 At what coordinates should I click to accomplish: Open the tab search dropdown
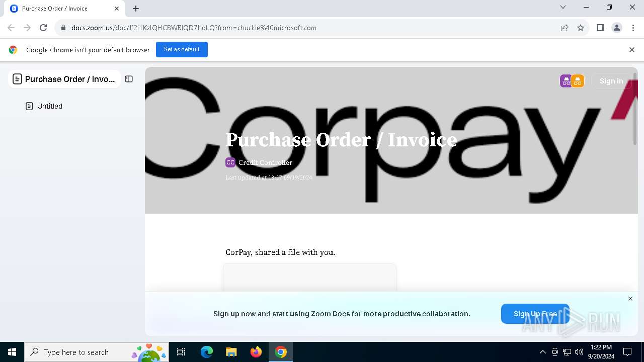[563, 7]
